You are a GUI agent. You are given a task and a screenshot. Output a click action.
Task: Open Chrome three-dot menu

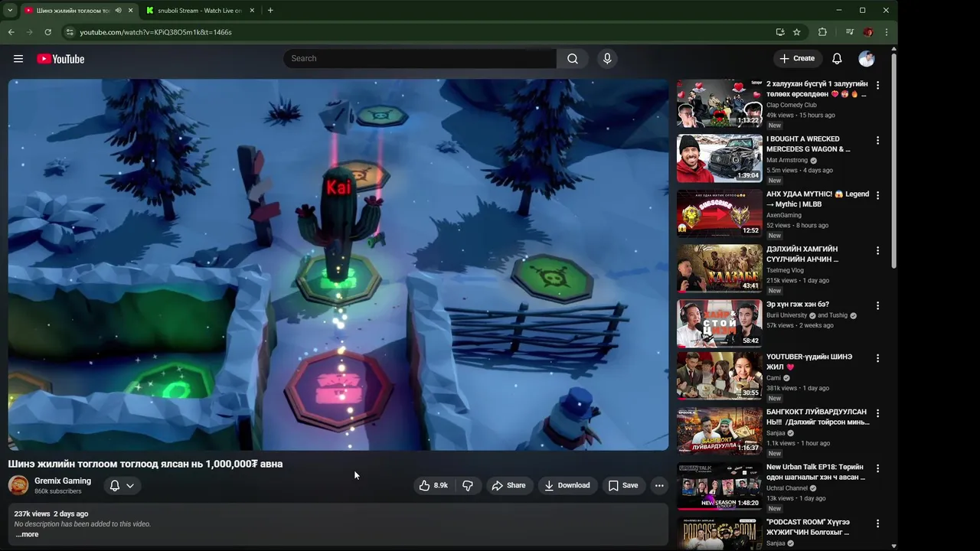(887, 32)
